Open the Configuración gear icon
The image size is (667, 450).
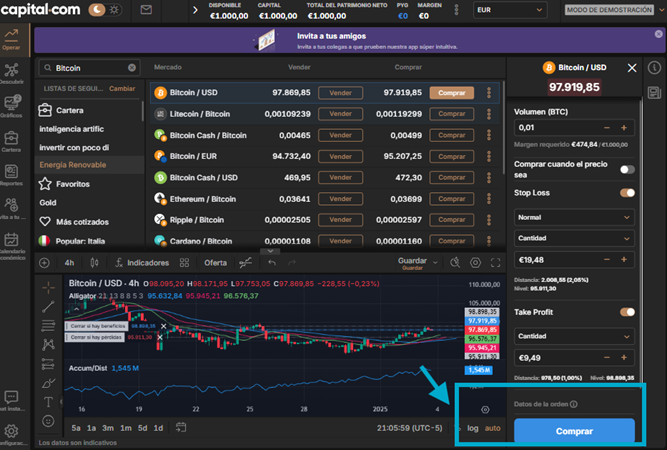click(11, 434)
